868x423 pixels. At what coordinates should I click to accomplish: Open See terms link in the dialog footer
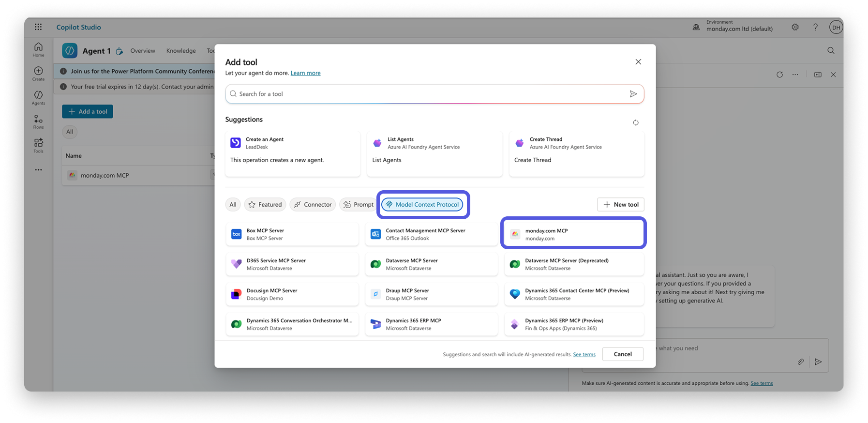coord(584,354)
